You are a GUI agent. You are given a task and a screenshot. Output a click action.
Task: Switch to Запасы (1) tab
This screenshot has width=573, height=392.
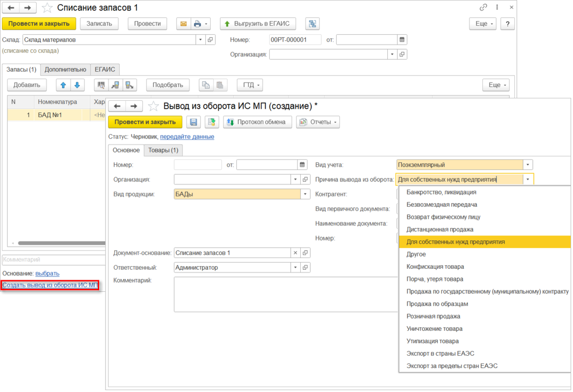[21, 69]
